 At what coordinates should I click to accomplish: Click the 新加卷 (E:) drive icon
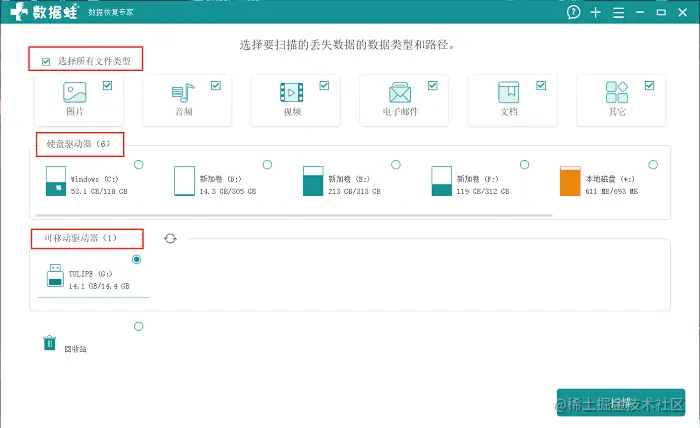[x=313, y=181]
